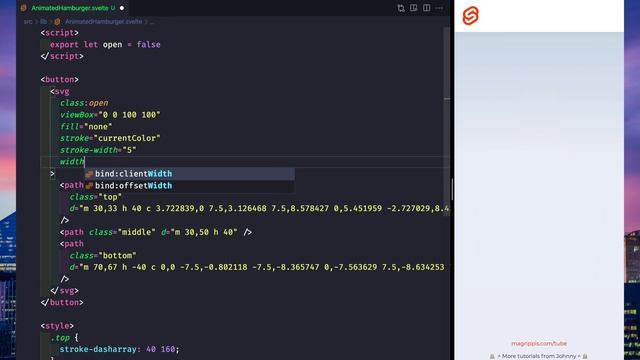Click the stroke-width="5" attribute line
This screenshot has width=640, height=360.
[98, 150]
